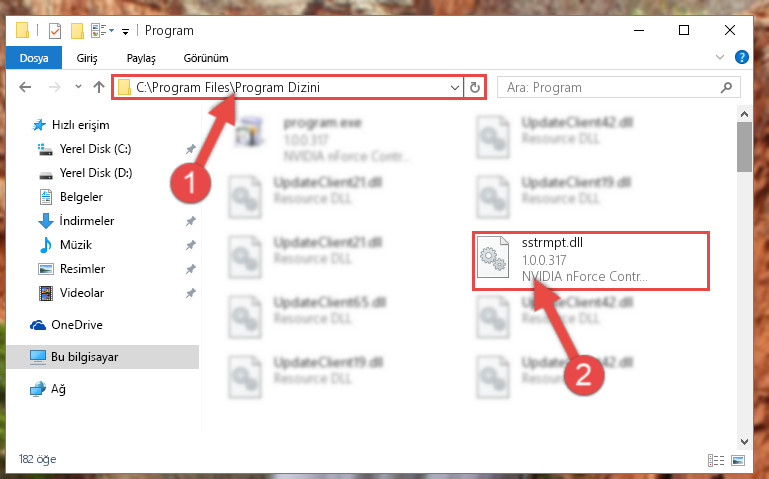
Task: Open the Help question mark icon
Action: [742, 57]
